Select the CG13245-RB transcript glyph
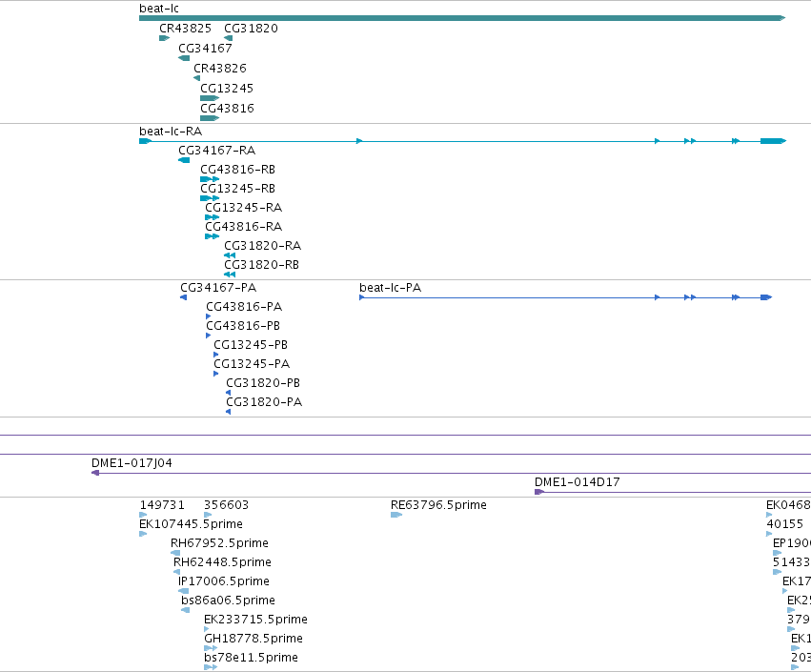The width and height of the screenshot is (811, 672). pos(210,198)
